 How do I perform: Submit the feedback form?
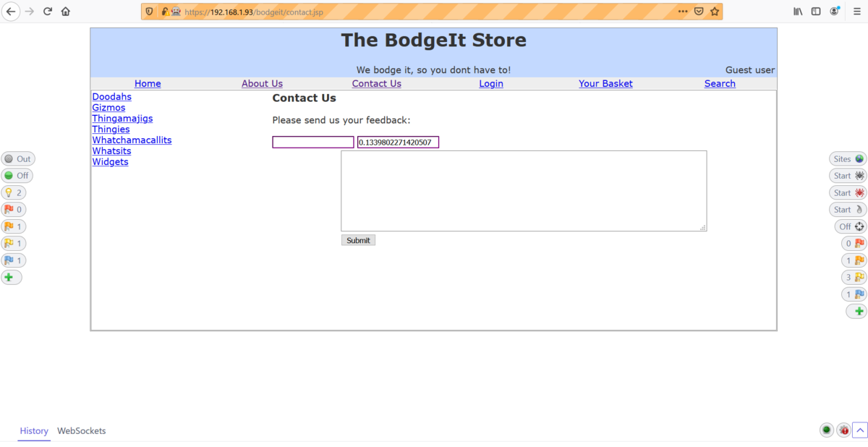pyautogui.click(x=358, y=240)
